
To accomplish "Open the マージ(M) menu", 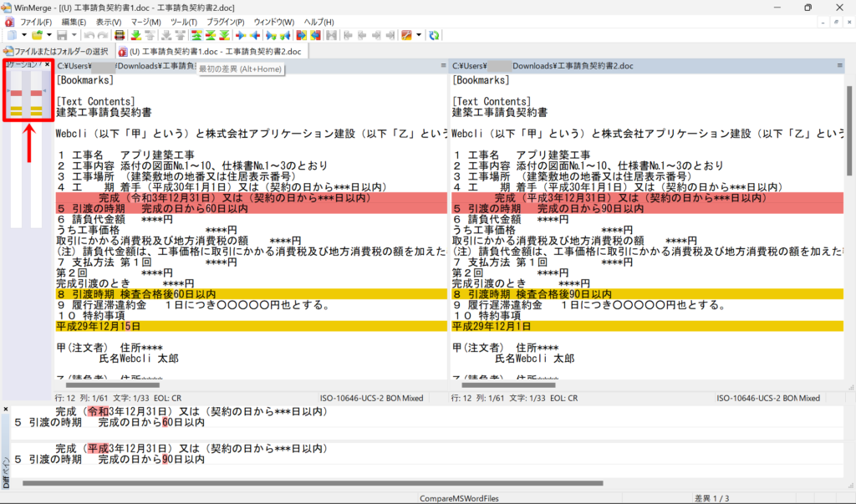I will (x=146, y=21).
